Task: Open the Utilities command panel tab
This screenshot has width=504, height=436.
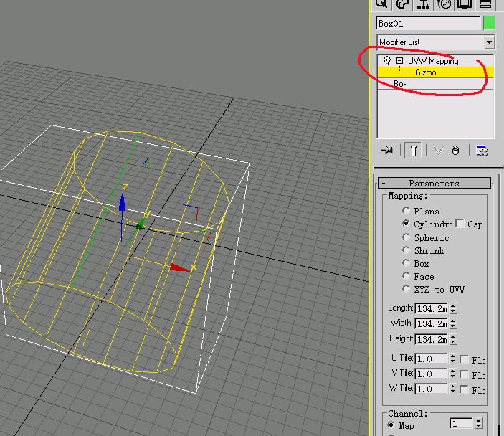Action: click(x=486, y=4)
